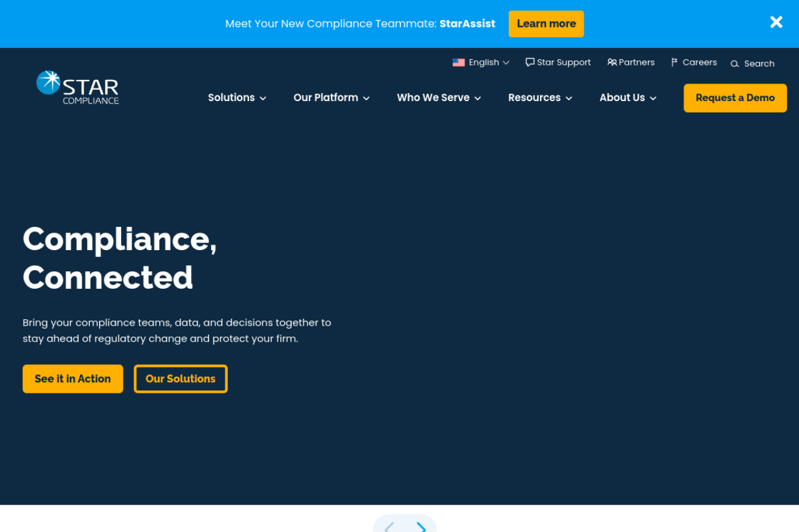799x532 pixels.
Task: Click the Request a Demo button
Action: (735, 98)
